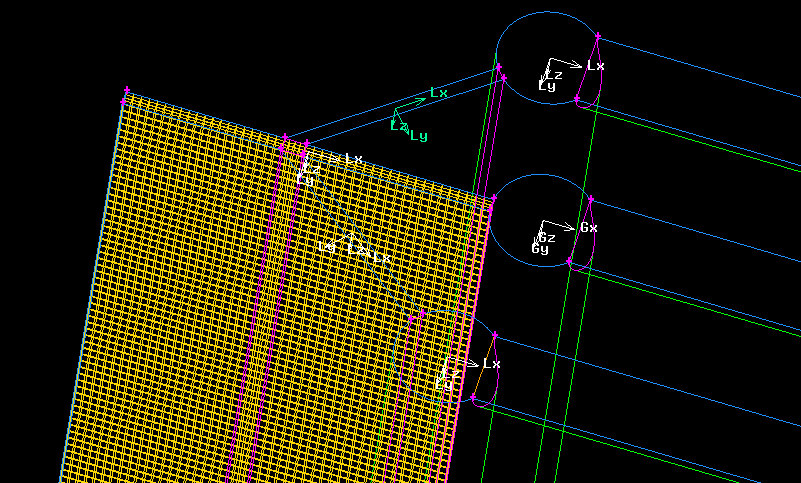Pick the white triad inside the top circle
The width and height of the screenshot is (801, 483).
[548, 69]
